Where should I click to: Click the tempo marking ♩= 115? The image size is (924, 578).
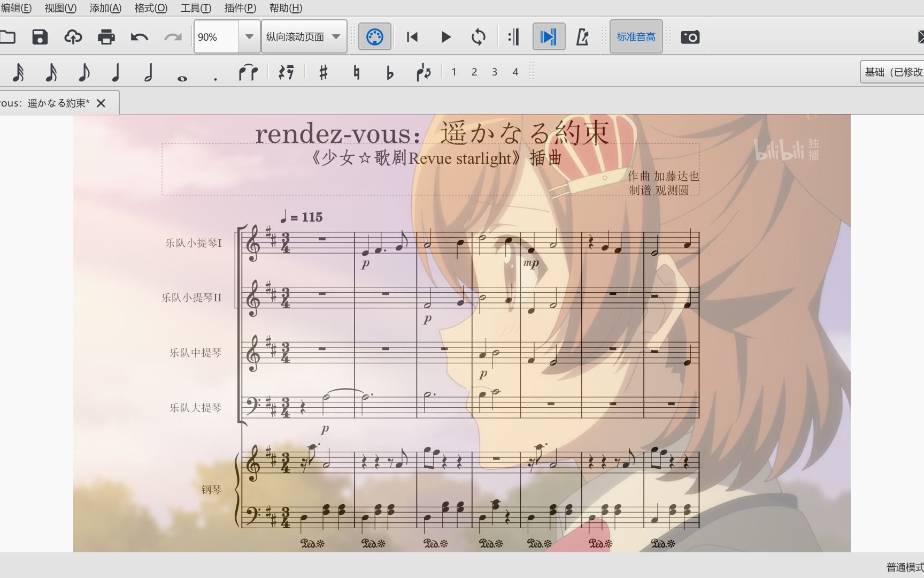coord(302,216)
